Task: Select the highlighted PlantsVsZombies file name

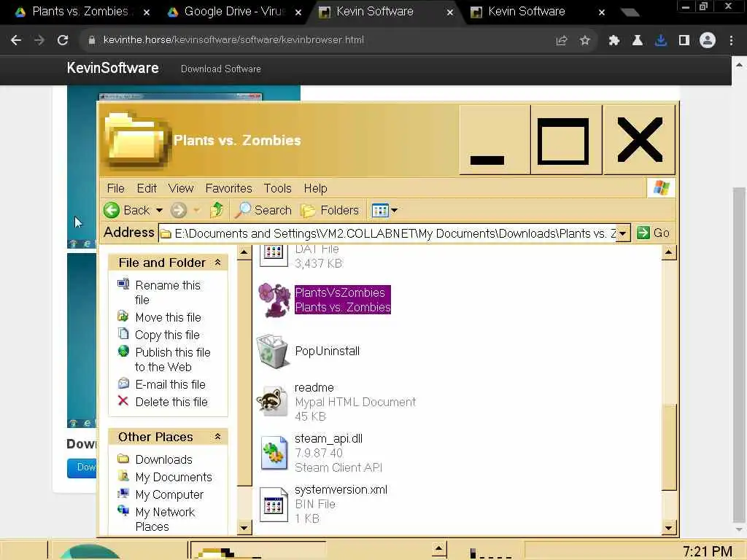Action: pyautogui.click(x=343, y=300)
